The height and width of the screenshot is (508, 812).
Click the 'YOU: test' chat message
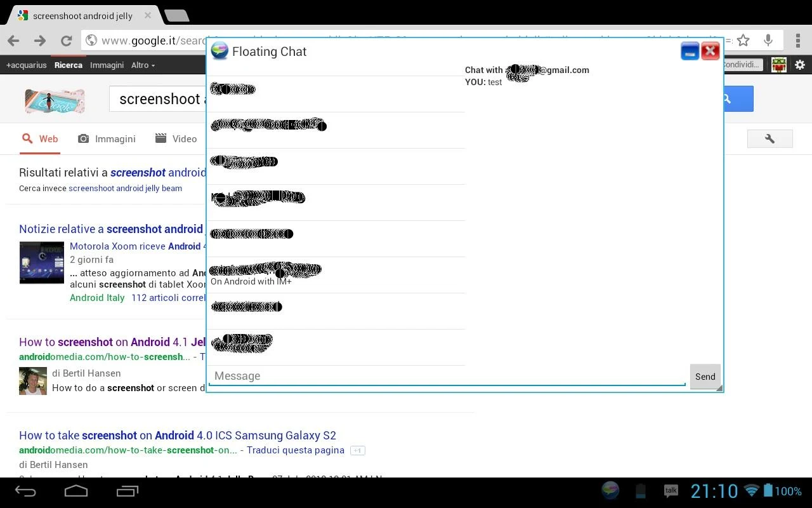(483, 83)
